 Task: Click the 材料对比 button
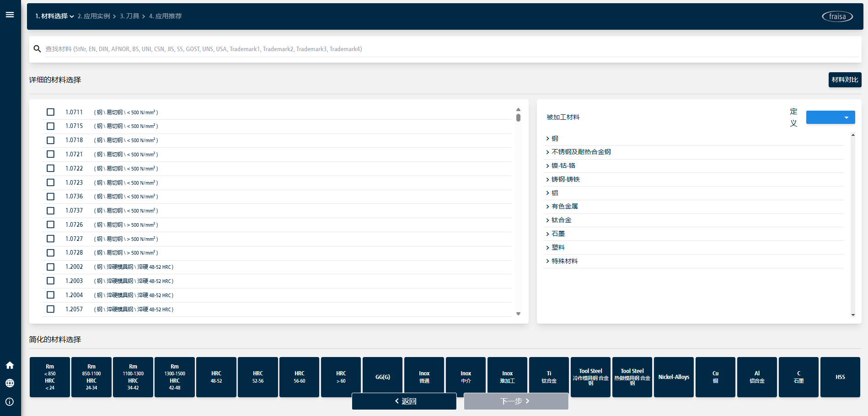[x=845, y=80]
